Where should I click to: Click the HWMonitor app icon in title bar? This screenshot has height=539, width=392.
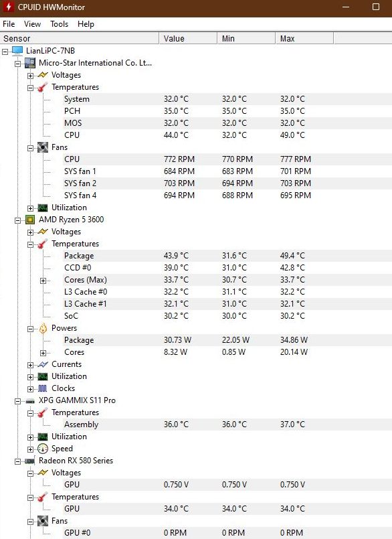pos(9,7)
